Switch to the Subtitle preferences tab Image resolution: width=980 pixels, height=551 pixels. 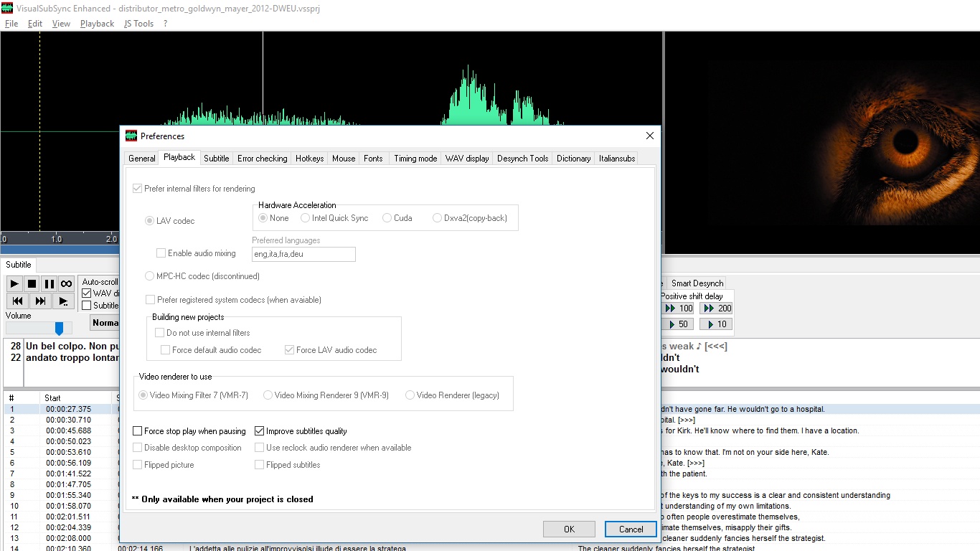216,159
